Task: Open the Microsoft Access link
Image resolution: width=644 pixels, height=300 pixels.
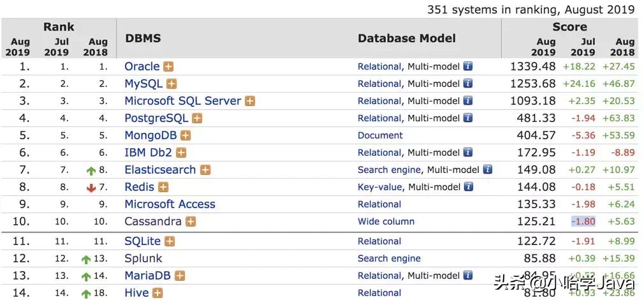Action: point(170,204)
